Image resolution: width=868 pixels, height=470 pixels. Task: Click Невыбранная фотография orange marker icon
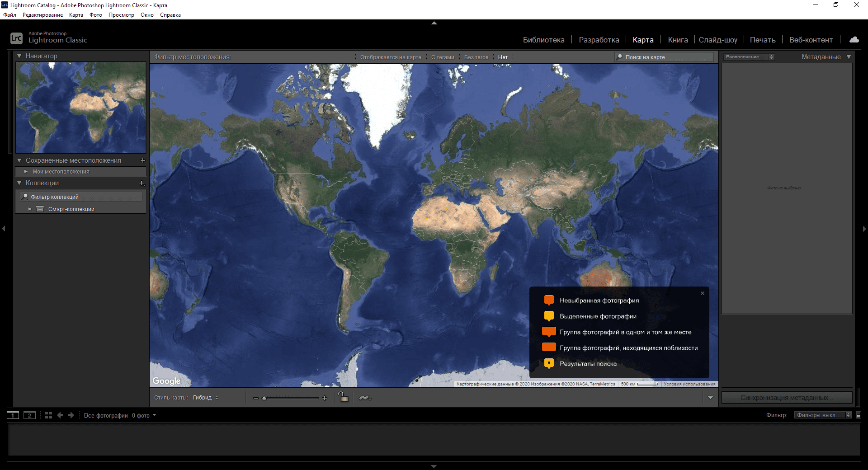pos(549,300)
